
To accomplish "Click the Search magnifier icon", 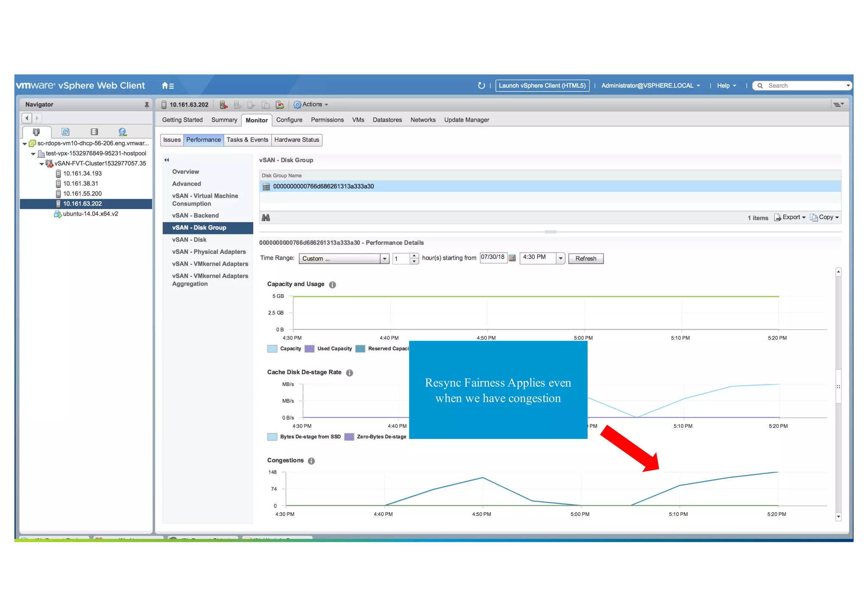I will 760,86.
